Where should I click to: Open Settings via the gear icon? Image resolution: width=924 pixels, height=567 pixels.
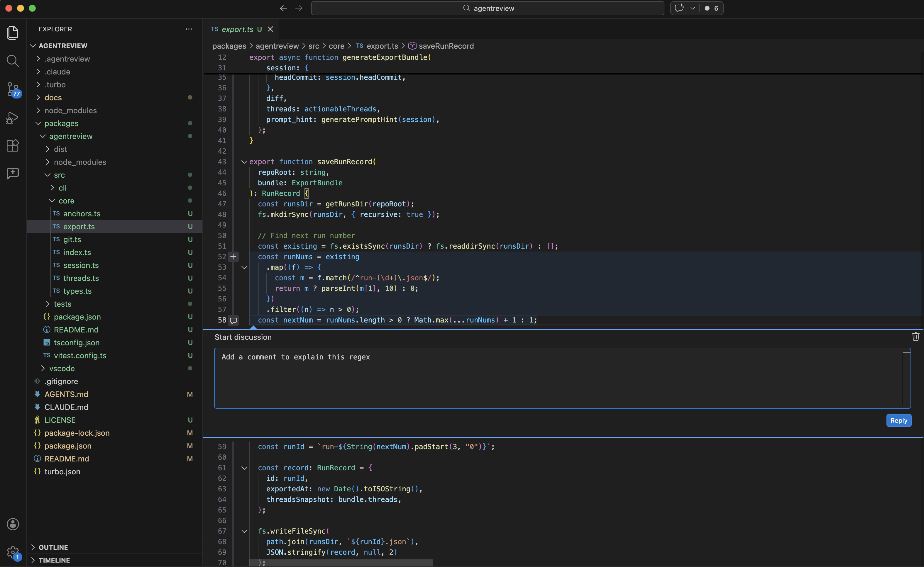[x=13, y=552]
